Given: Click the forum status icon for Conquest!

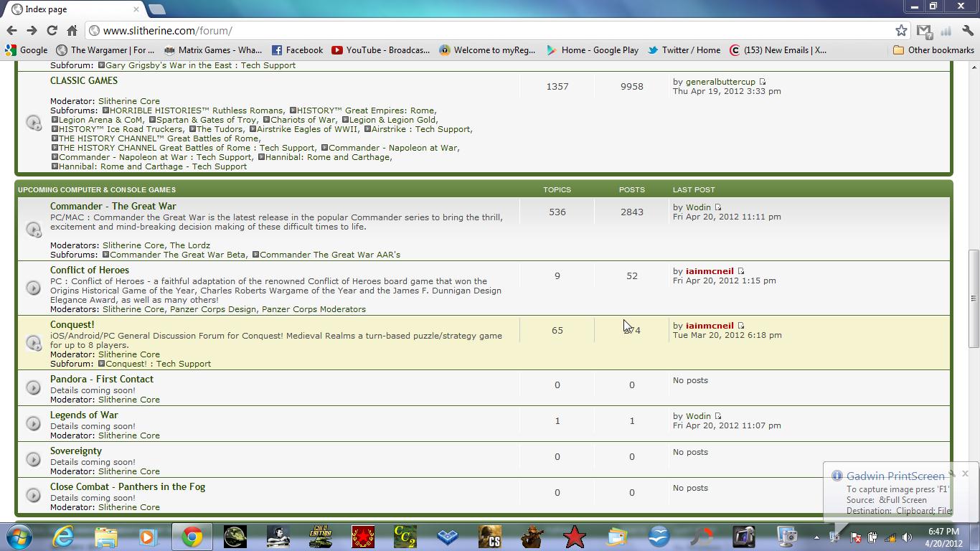Looking at the screenshot, I should point(34,342).
